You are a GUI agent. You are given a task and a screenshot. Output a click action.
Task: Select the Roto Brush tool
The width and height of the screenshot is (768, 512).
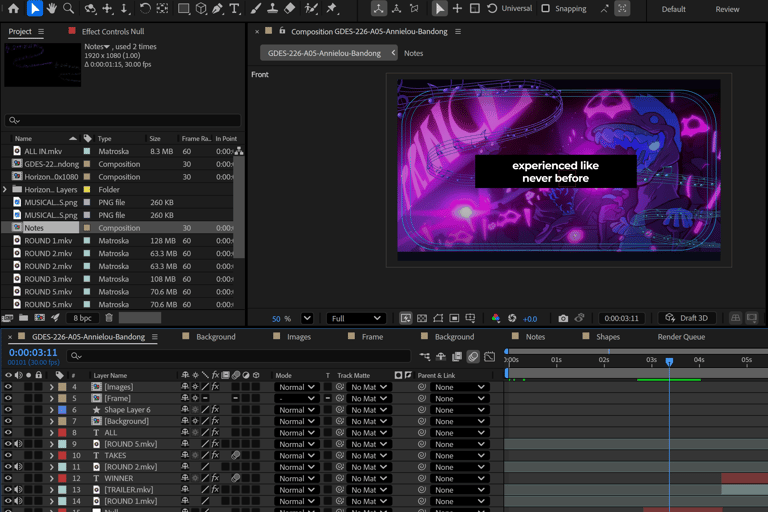[x=311, y=8]
